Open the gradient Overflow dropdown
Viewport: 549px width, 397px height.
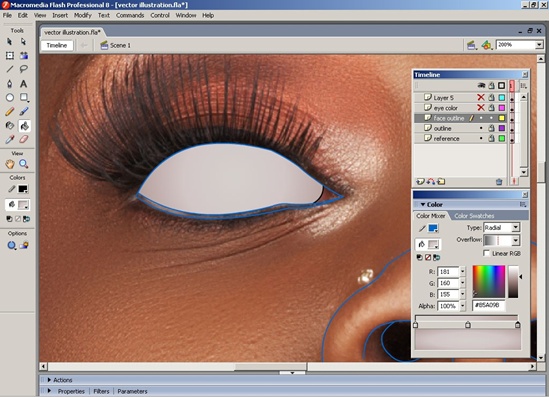click(x=516, y=240)
